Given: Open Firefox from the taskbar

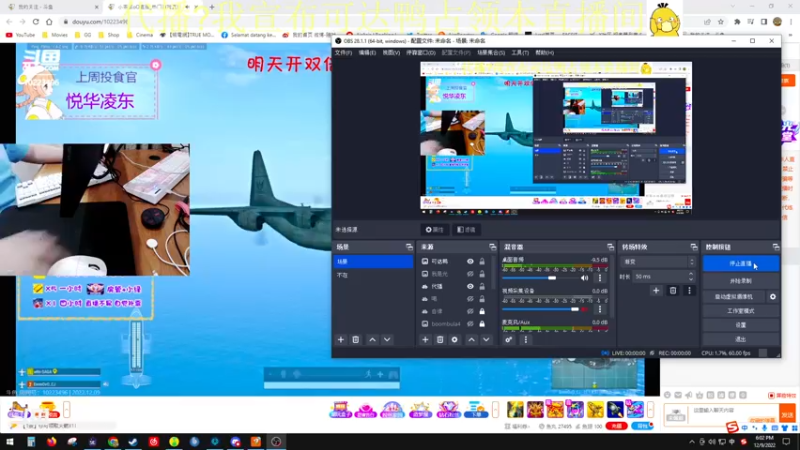Looking at the screenshot, I should click(52, 442).
